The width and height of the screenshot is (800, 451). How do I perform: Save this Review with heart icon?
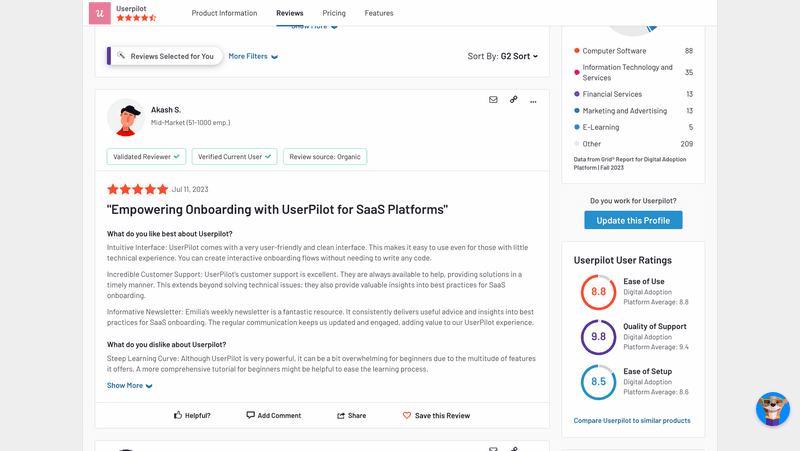point(436,415)
